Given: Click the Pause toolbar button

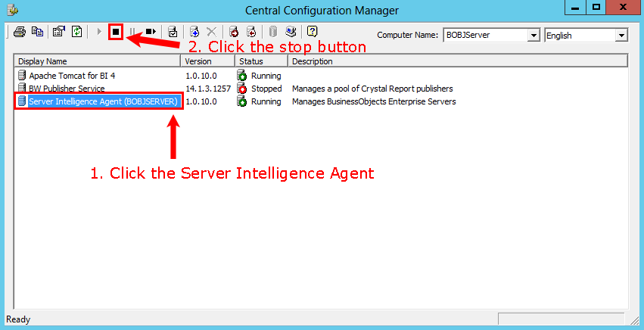Looking at the screenshot, I should (x=132, y=32).
